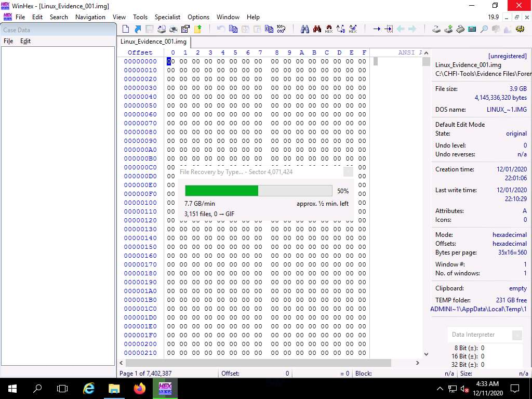
Task: Click the New file toolbar icon
Action: [126, 29]
